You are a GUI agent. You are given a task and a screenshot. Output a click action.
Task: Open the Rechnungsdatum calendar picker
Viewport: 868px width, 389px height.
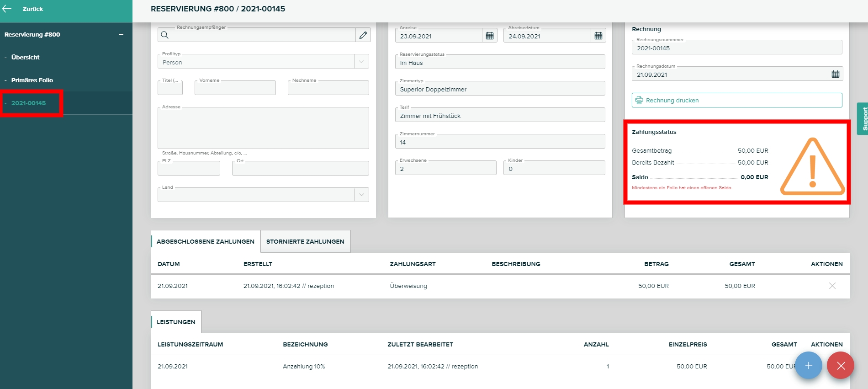click(836, 74)
